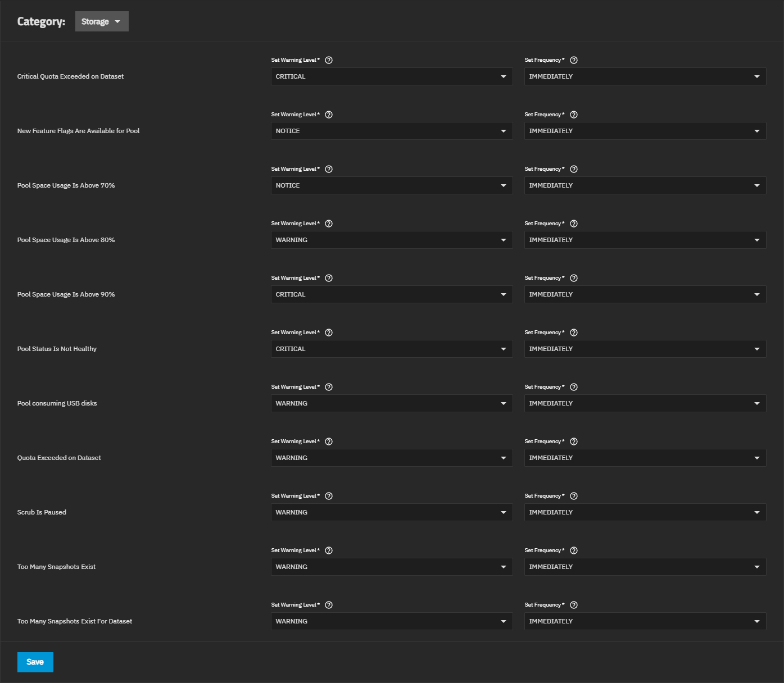Show frequency help for Pool Space 90%
The width and height of the screenshot is (784, 683).
tap(574, 278)
